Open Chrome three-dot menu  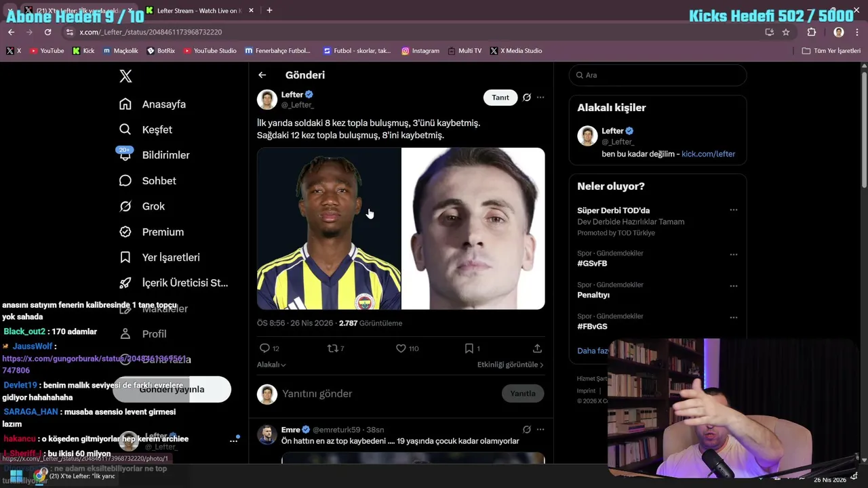(858, 32)
